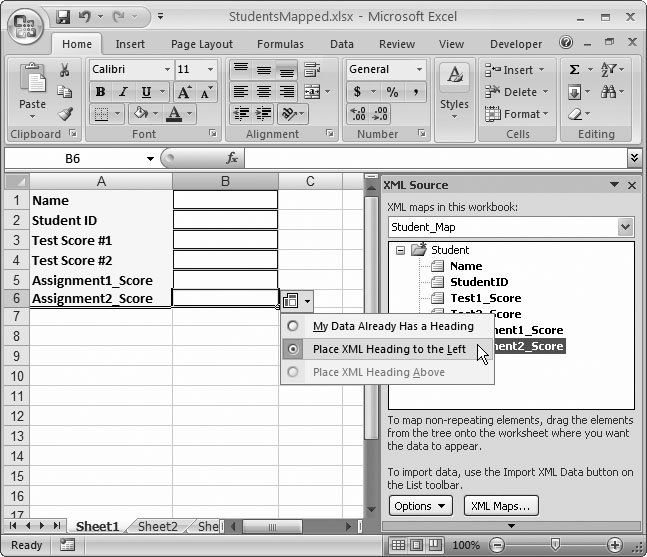Select My Data Already Has a Heading

coord(392,326)
